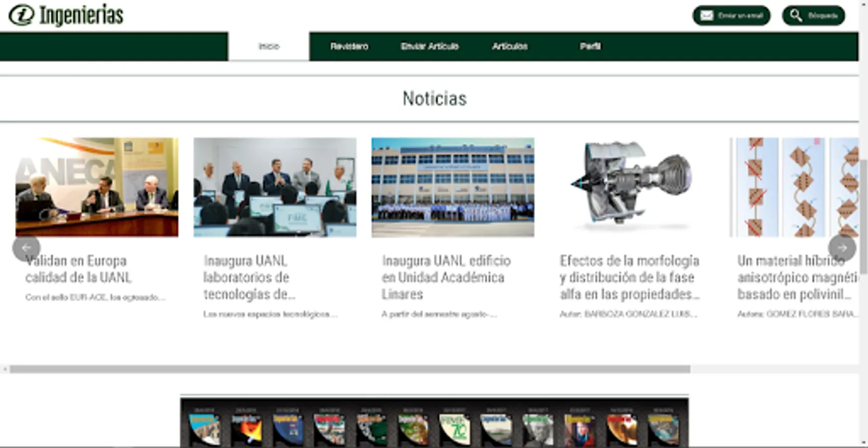
Task: Open 'Inaugura UANL edificio en Unidad Académica Linares'
Action: [x=446, y=277]
